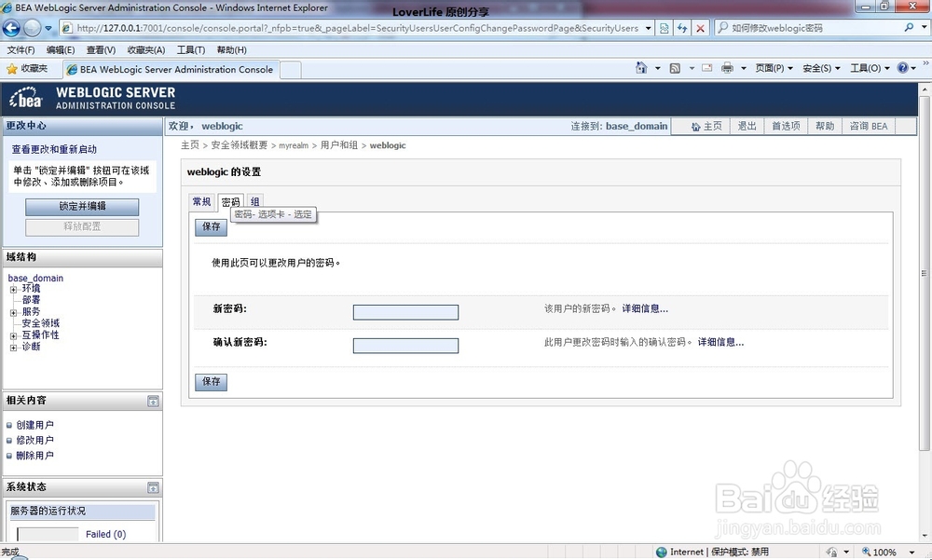Image resolution: width=932 pixels, height=560 pixels.
Task: Open 收藏夹 favorites star icon
Action: tap(12, 68)
